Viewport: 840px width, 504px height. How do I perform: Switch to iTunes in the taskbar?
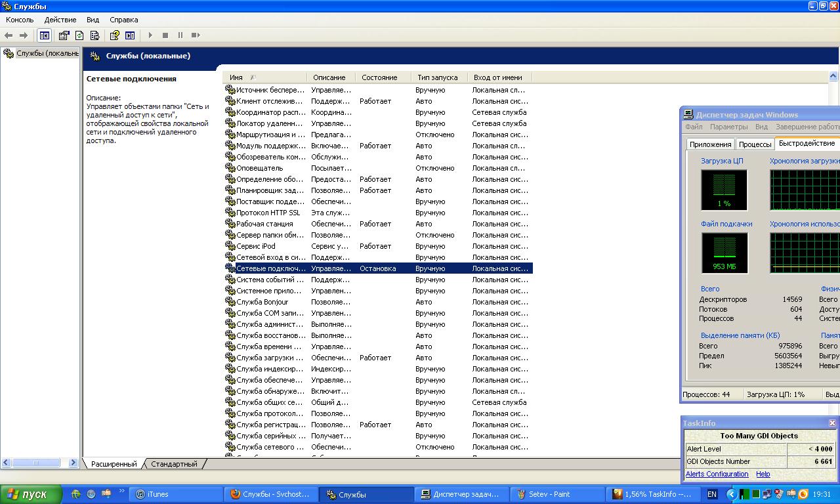click(x=175, y=494)
